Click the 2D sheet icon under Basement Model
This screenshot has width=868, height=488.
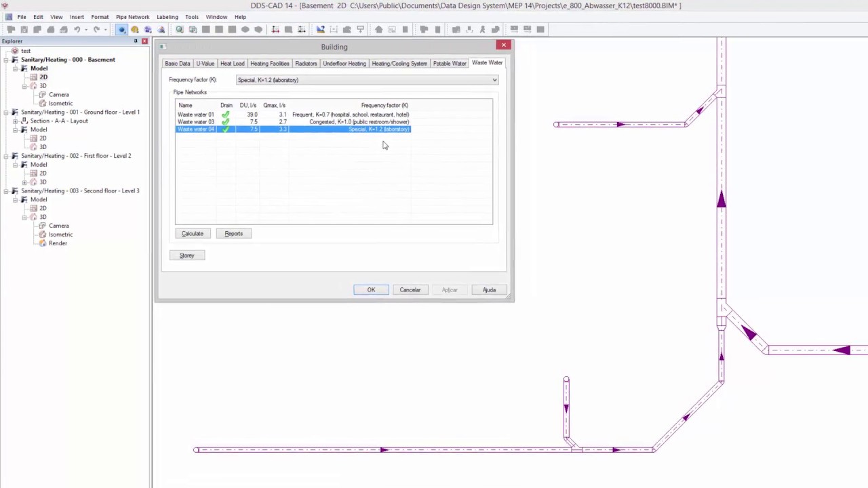[33, 77]
